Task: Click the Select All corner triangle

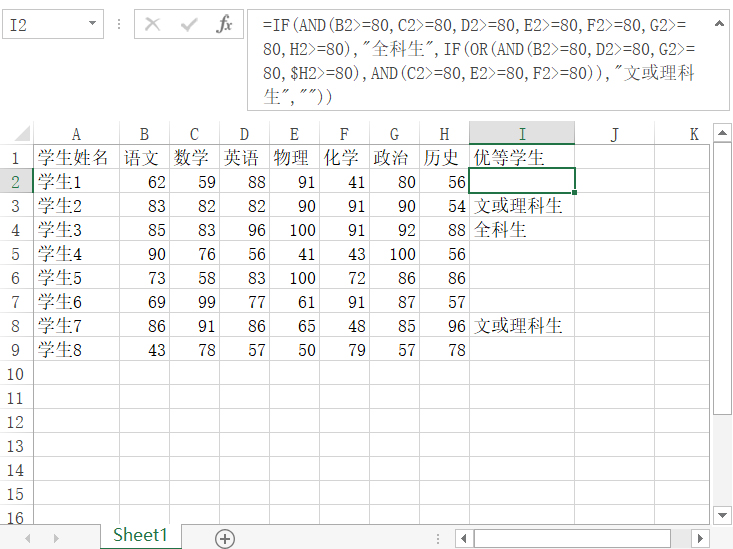Action: [22, 133]
